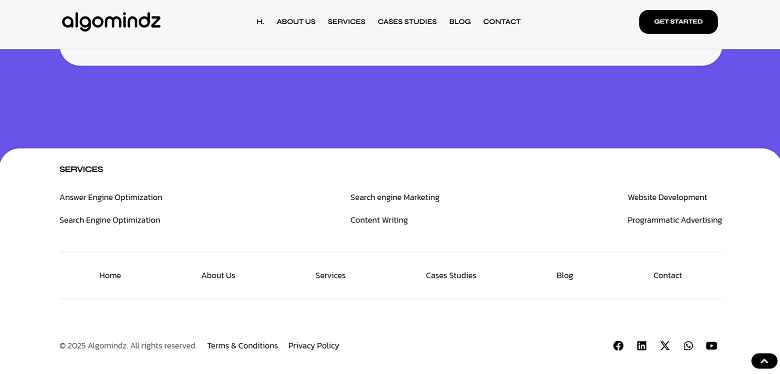Click the SERVICES footer heading
Viewport: 780px width, 374px height.
[x=81, y=170]
